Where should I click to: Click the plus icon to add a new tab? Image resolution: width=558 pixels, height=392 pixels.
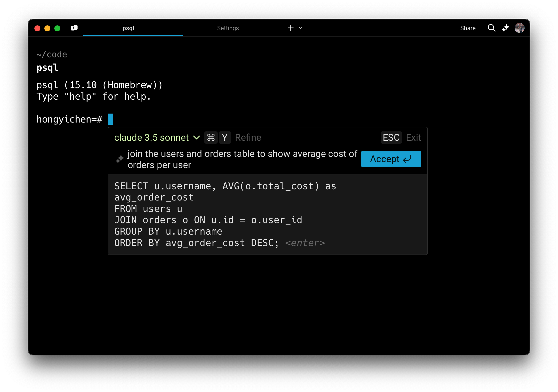[290, 28]
